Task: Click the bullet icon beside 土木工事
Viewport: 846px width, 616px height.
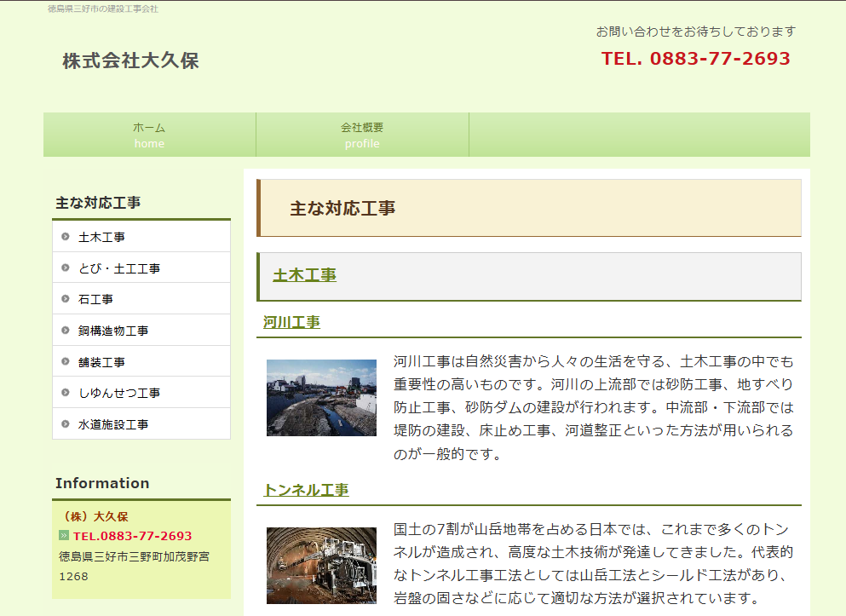Action: pos(66,236)
